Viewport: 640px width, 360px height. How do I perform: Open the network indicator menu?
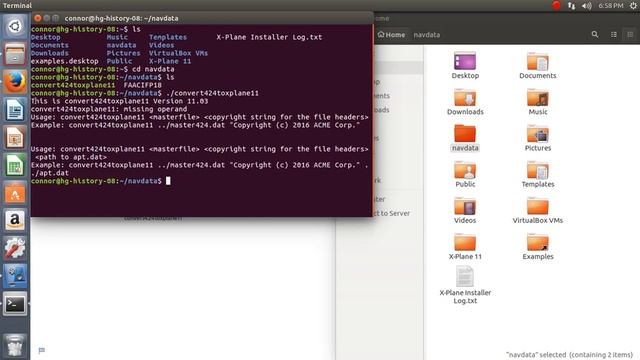click(x=571, y=5)
